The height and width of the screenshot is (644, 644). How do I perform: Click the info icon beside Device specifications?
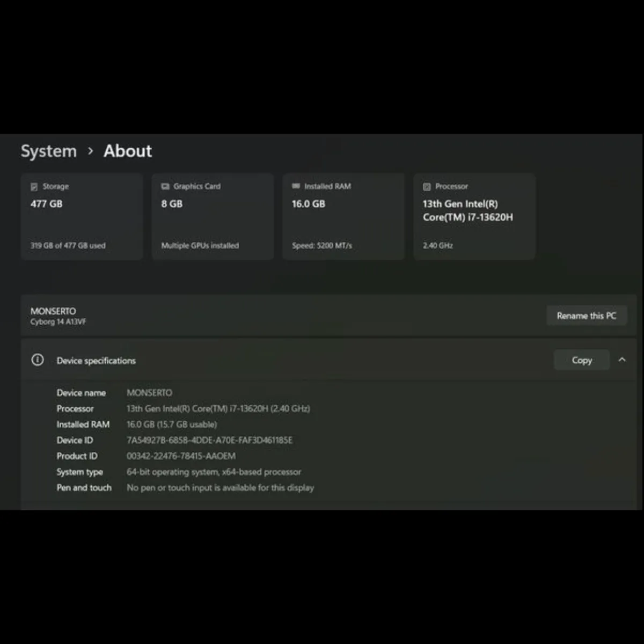[37, 360]
